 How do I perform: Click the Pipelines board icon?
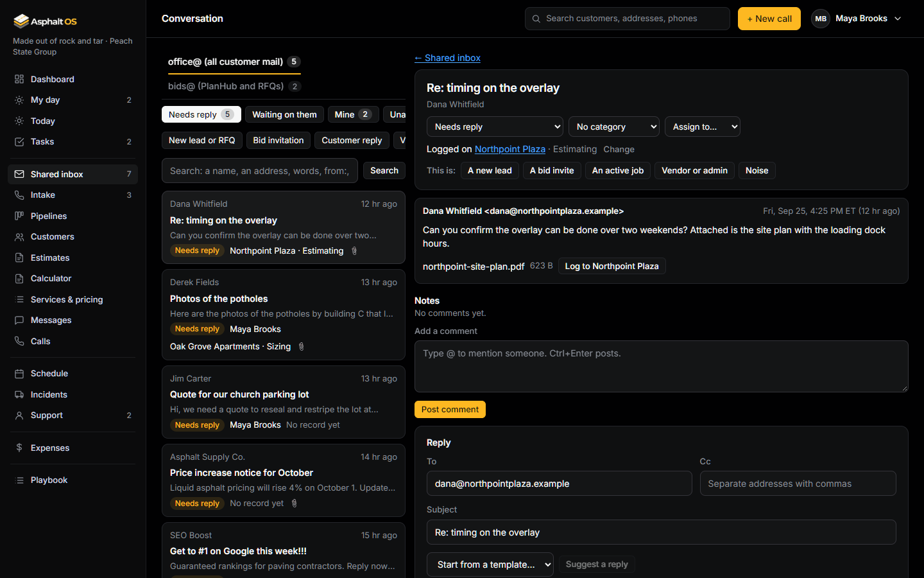[19, 216]
